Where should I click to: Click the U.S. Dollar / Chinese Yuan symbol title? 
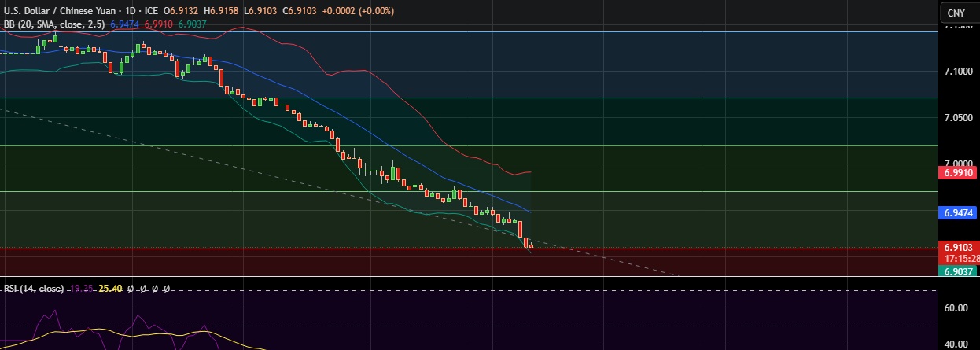(x=59, y=11)
